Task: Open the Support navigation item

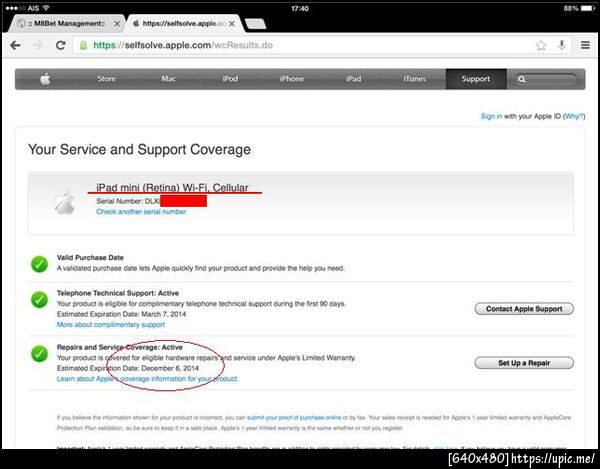Action: (476, 79)
